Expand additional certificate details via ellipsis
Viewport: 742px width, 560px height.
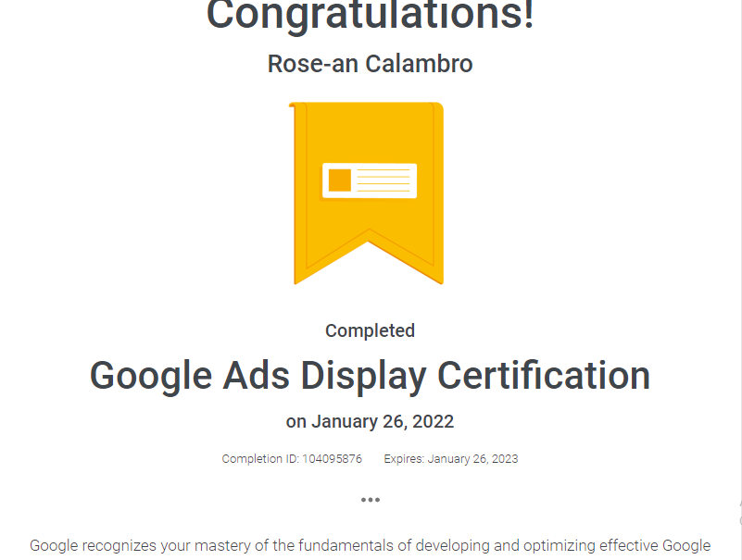point(371,498)
